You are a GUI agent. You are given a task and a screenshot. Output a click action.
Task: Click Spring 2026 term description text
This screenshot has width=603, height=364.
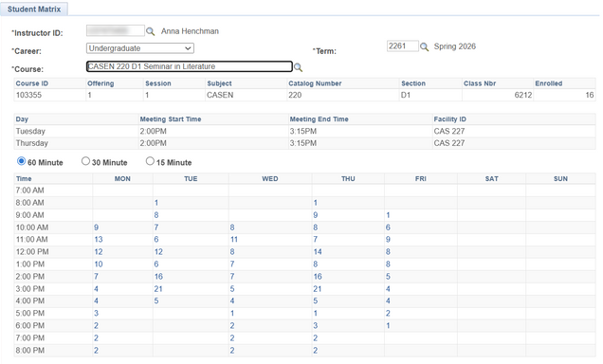[x=454, y=46]
